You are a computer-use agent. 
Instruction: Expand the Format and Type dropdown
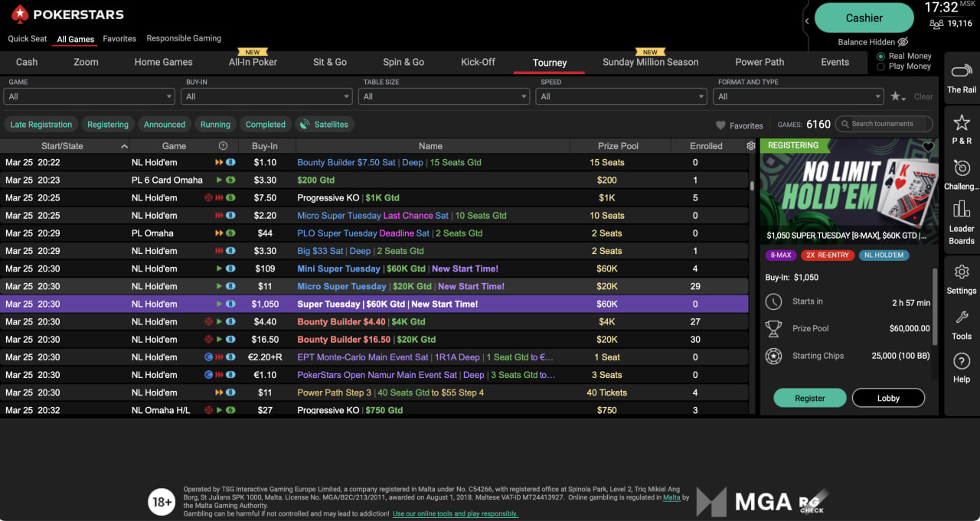tap(799, 96)
